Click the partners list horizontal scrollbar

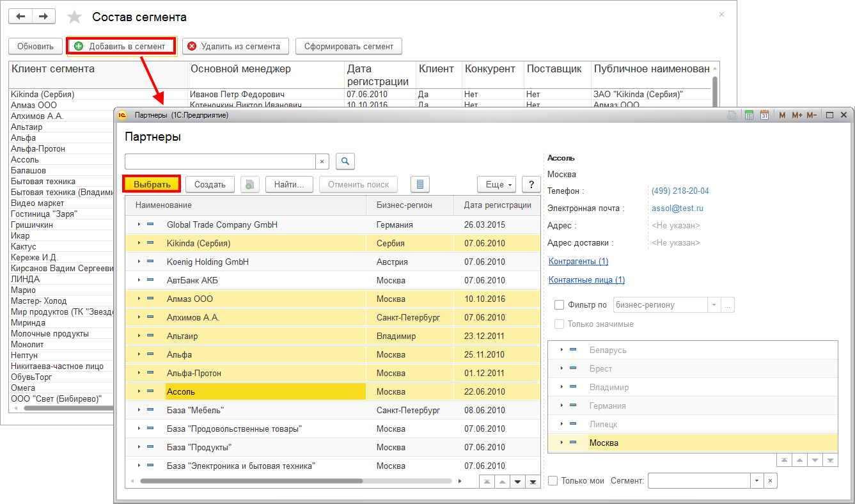point(251,481)
